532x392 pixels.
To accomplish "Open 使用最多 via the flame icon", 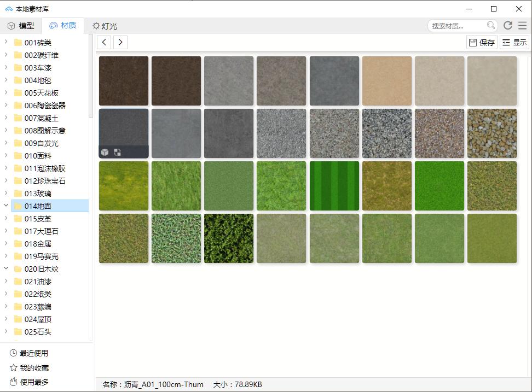I will pos(12,383).
